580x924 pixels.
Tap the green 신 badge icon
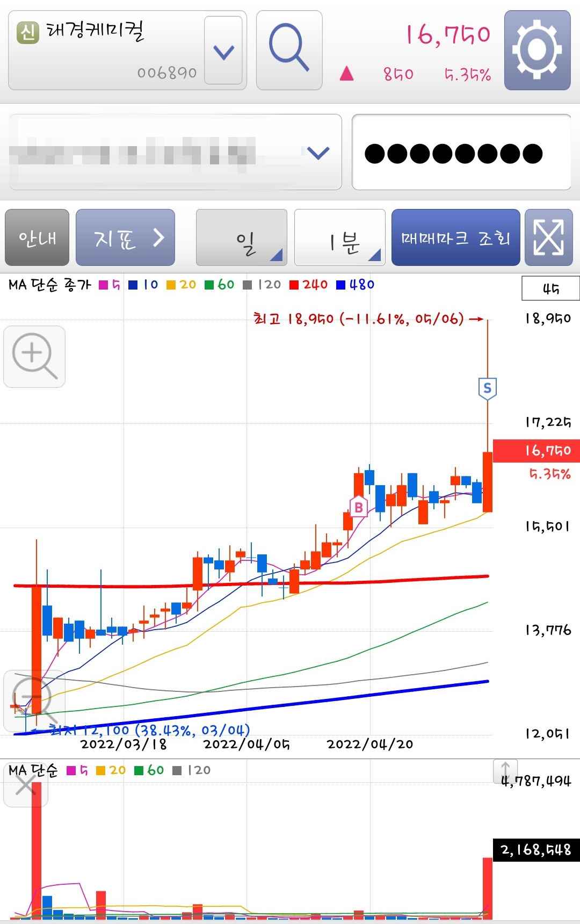coord(28,33)
